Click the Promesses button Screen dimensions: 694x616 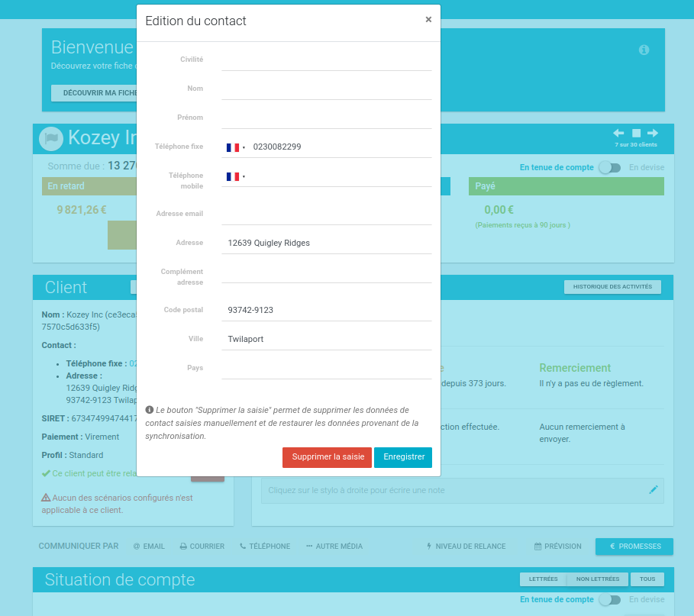(x=634, y=547)
